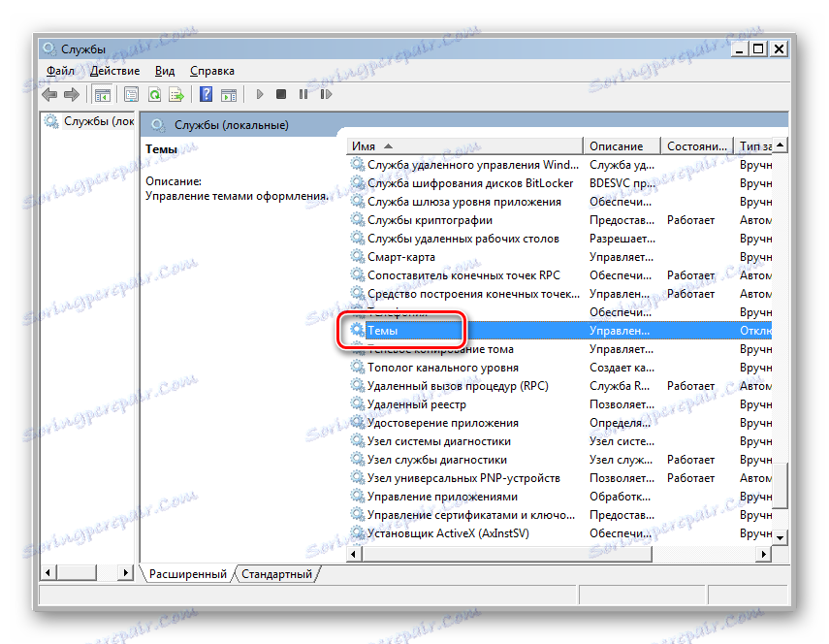Select Управление приложениями service

559,496
